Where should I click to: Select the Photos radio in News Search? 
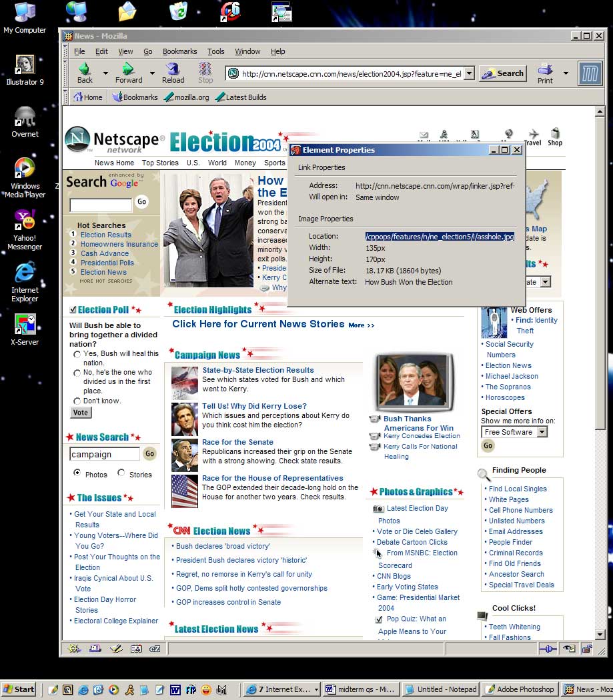coord(77,472)
